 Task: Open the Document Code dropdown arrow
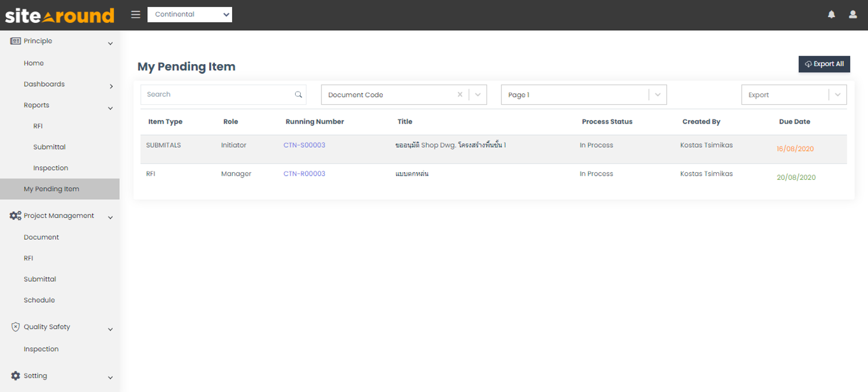tap(478, 94)
